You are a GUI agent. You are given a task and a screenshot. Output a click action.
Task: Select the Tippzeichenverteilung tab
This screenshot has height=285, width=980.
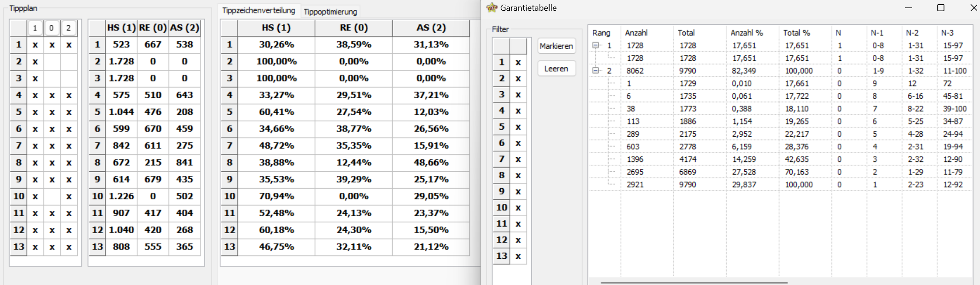259,10
